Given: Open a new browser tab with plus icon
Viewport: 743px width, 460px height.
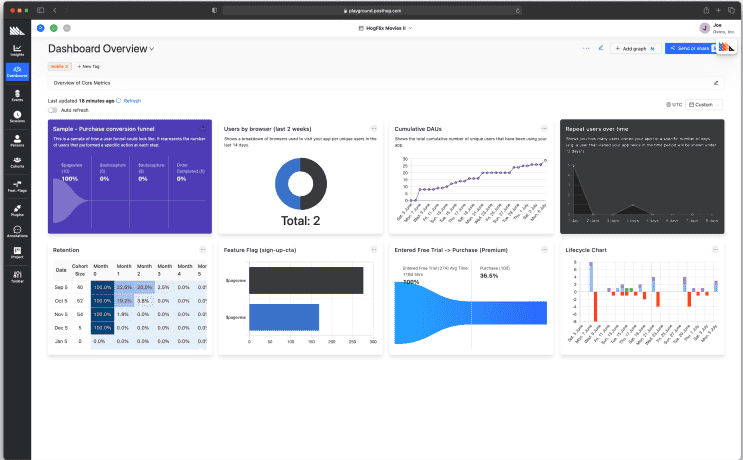Looking at the screenshot, I should [718, 10].
